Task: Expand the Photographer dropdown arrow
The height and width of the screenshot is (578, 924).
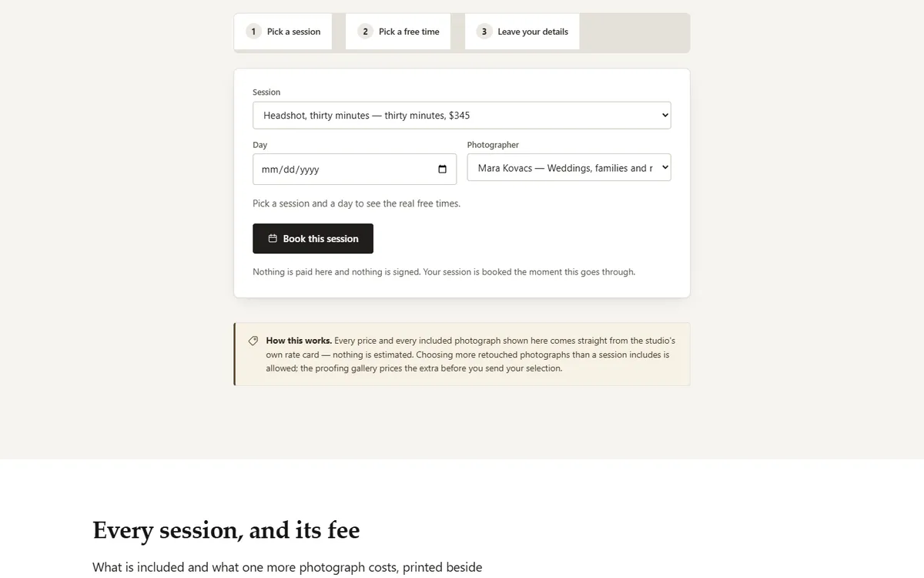Action: coord(665,167)
